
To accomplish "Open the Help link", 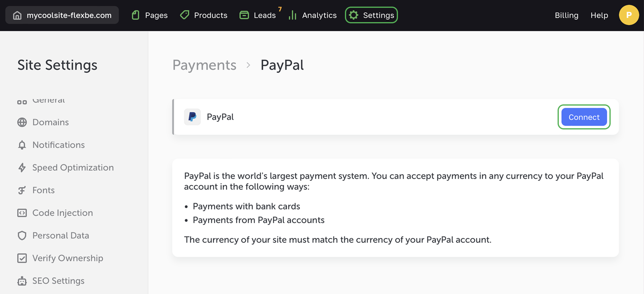I will pos(599,15).
